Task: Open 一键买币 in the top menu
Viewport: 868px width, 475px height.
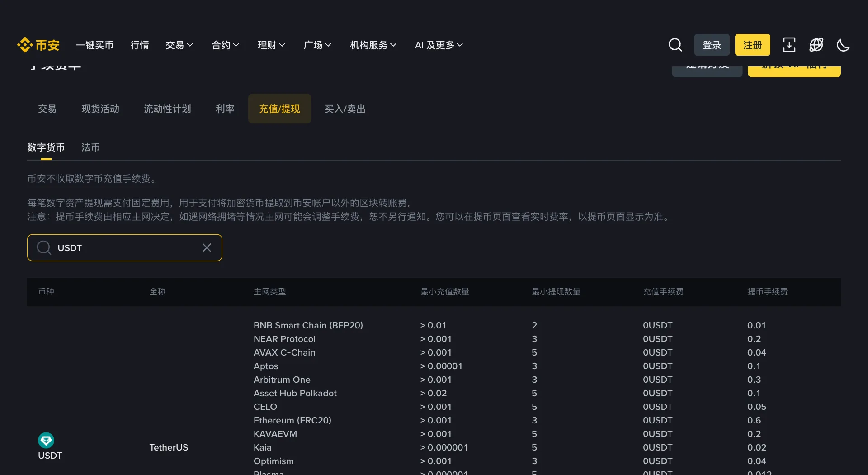Action: (94, 45)
